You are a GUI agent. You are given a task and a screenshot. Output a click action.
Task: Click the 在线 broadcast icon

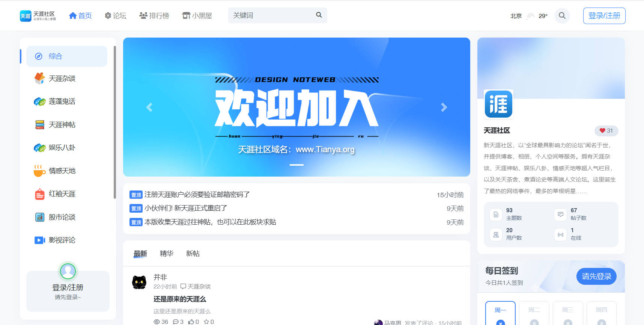tap(560, 234)
